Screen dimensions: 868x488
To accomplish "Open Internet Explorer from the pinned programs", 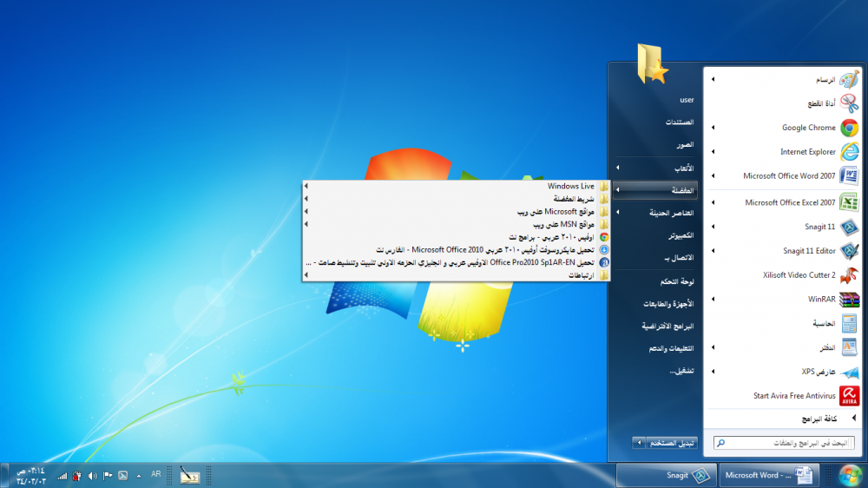I will pyautogui.click(x=807, y=152).
